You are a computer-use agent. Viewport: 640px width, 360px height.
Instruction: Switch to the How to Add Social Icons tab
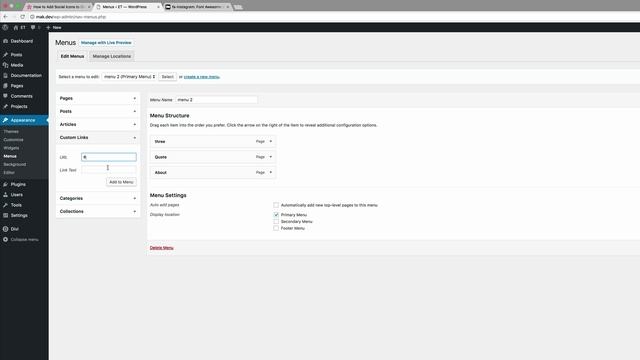point(58,7)
